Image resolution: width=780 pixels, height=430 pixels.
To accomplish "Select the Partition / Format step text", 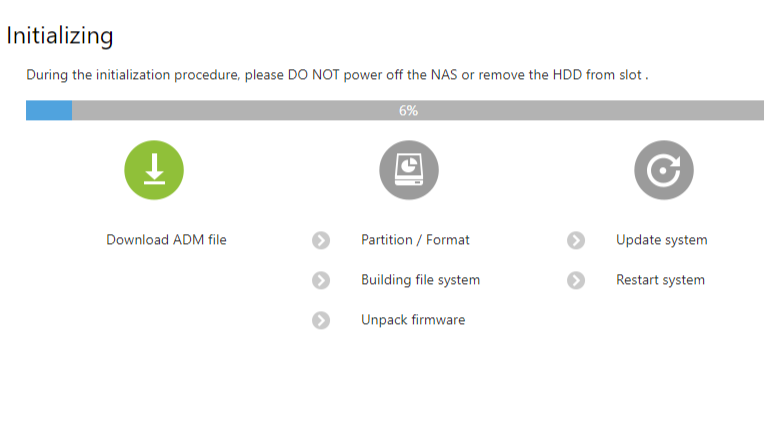I will pyautogui.click(x=415, y=240).
